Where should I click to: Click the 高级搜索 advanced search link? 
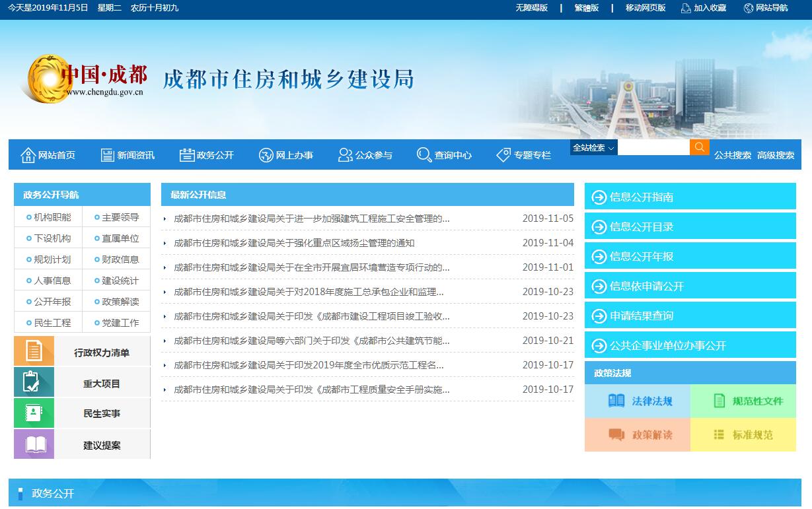(775, 155)
